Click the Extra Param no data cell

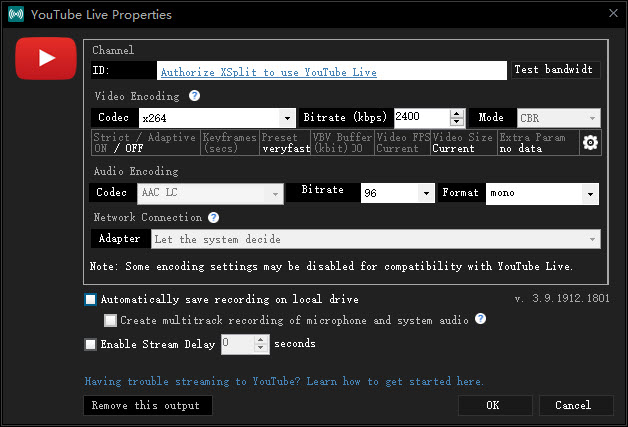tap(538, 143)
